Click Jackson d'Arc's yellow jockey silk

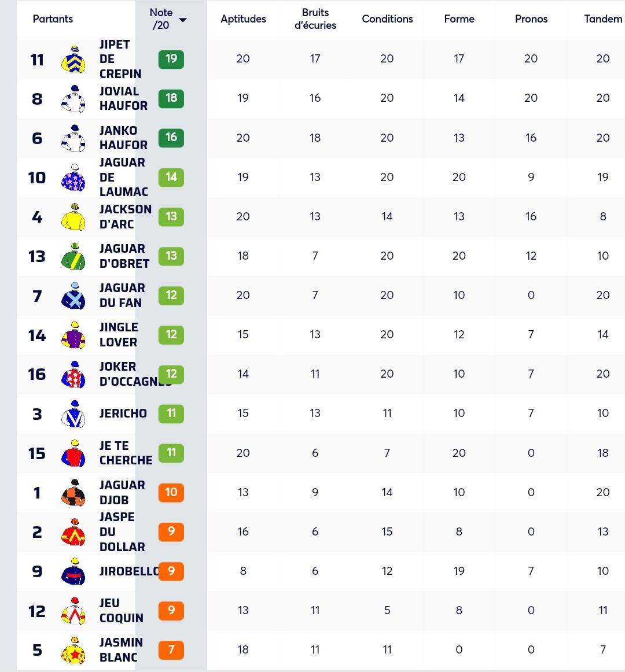[73, 217]
